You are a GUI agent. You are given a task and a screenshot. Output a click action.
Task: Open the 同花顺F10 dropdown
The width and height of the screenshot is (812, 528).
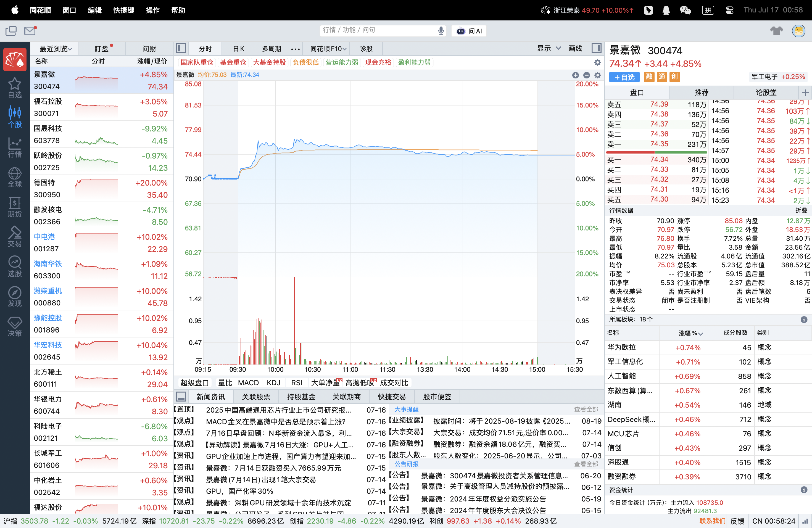point(328,49)
